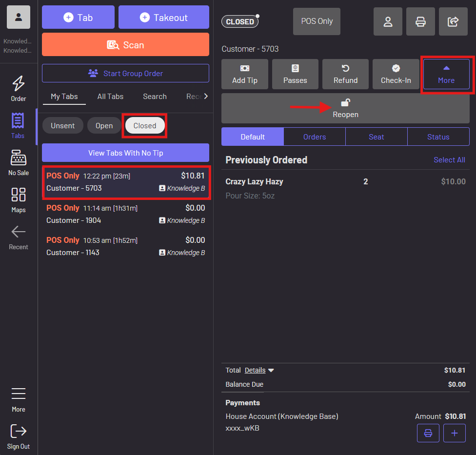Screen dimensions: 476x455
Task: Click the orange Scan button
Action: [x=125, y=44]
